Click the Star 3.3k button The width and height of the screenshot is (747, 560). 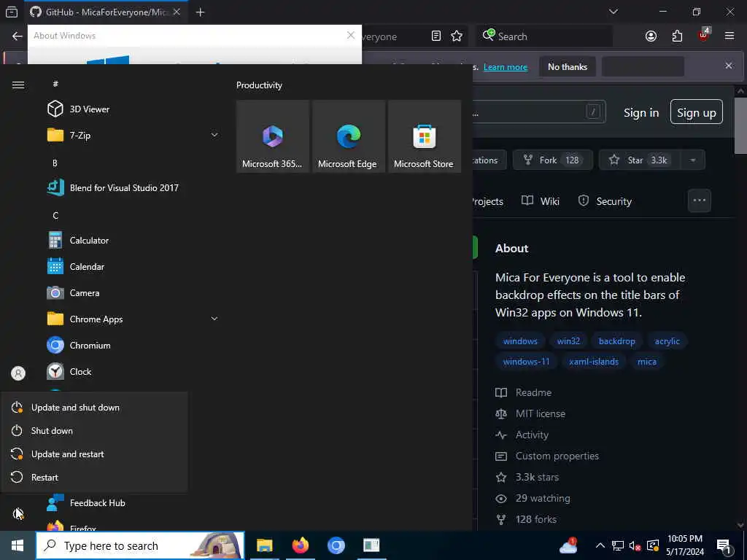tap(640, 160)
